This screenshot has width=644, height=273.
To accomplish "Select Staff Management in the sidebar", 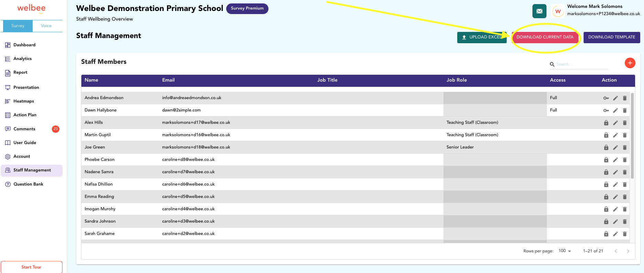I will click(32, 170).
